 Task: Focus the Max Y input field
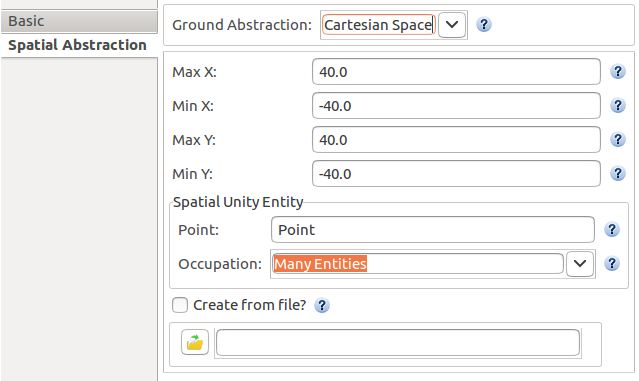pos(456,140)
